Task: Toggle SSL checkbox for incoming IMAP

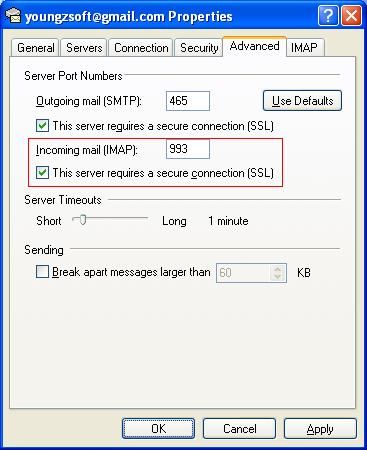Action: (x=42, y=173)
